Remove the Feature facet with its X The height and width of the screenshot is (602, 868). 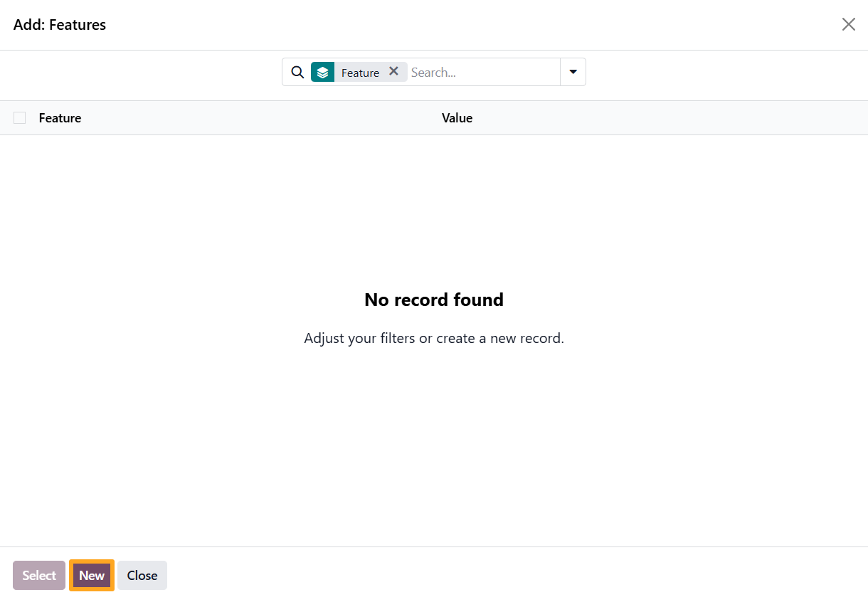[x=393, y=71]
